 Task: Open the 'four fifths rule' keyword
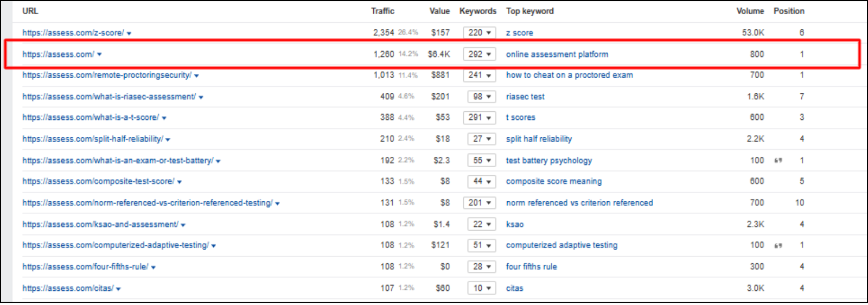tap(532, 266)
